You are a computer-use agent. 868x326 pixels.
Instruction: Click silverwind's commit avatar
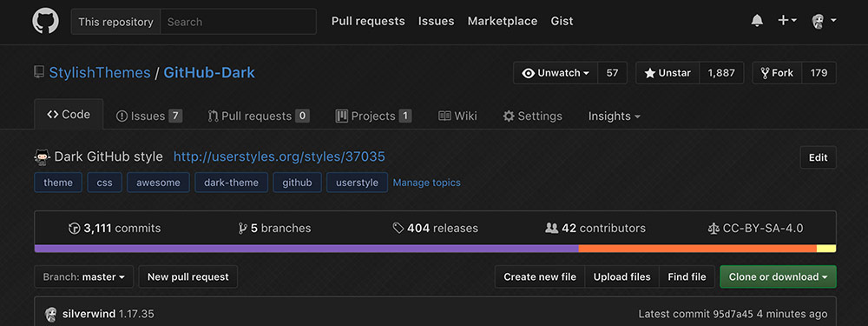[x=51, y=315]
